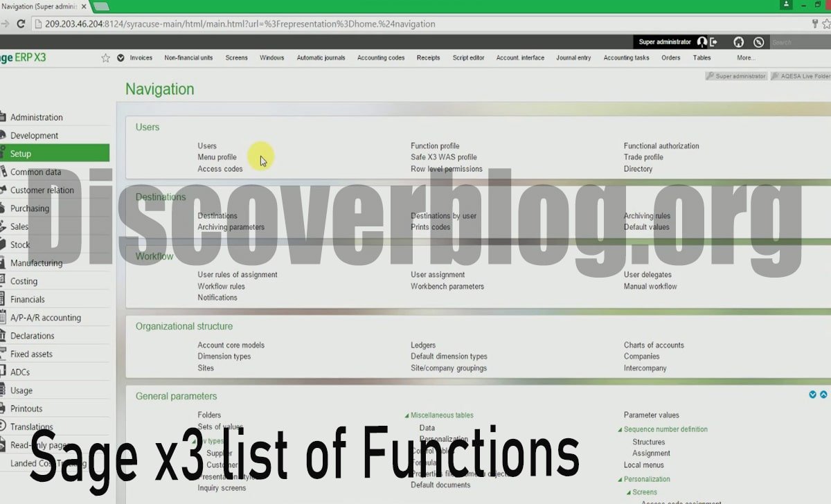This screenshot has height=504, width=831.
Task: Open a new browser tab
Action: 101,6
